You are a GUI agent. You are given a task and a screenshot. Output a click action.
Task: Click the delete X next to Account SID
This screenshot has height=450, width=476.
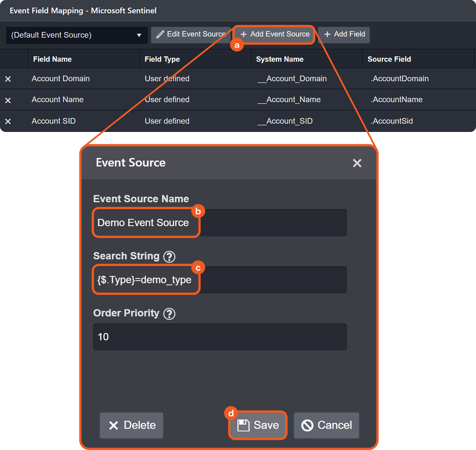(x=8, y=121)
